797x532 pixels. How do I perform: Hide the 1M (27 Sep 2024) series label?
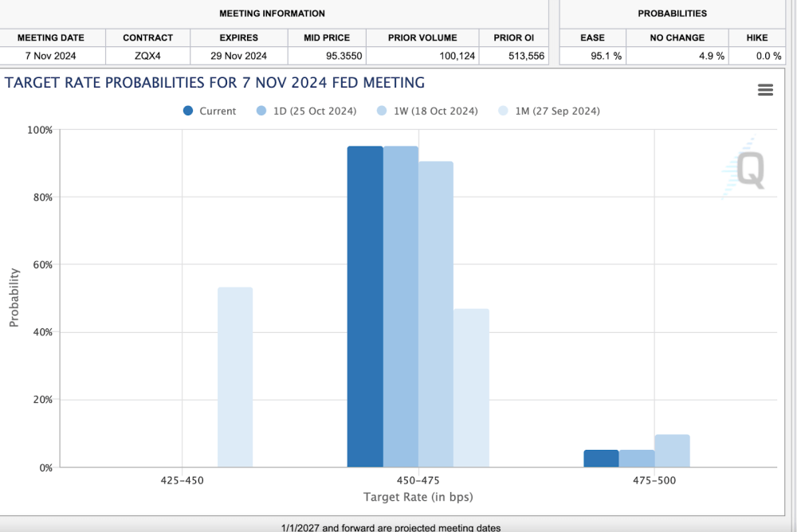(x=557, y=111)
